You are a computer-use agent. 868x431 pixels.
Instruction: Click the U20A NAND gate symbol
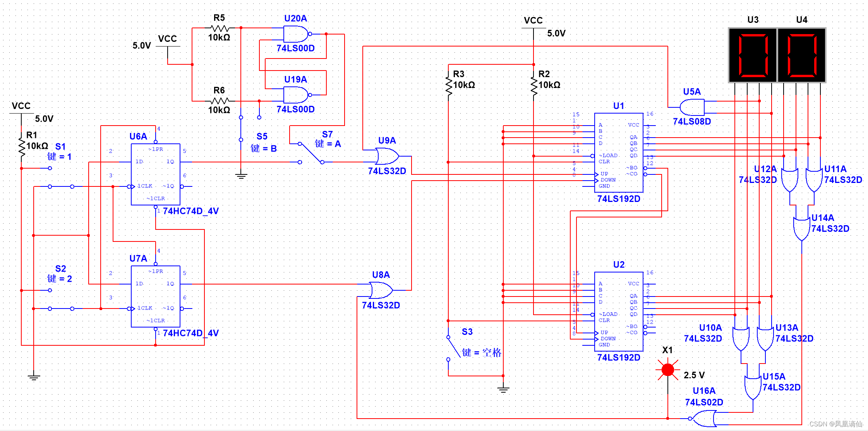coord(296,34)
